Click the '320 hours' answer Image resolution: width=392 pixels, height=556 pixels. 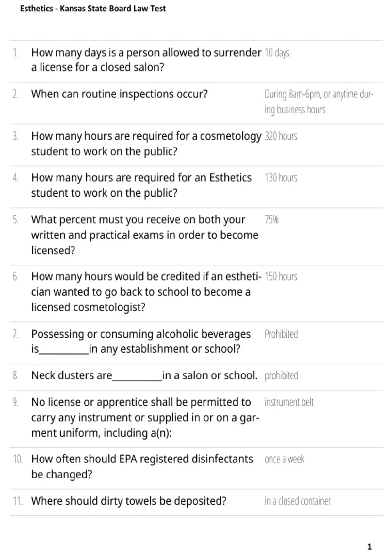281,136
